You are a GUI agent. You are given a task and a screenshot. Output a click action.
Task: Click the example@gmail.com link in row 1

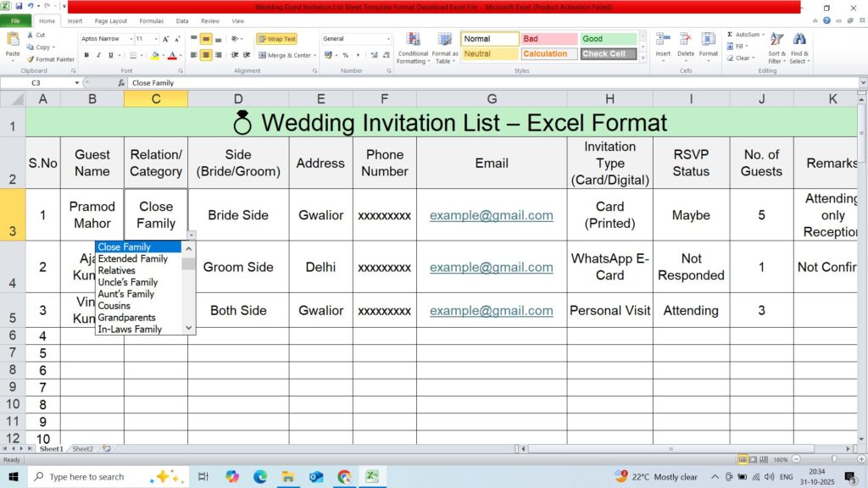(x=491, y=215)
